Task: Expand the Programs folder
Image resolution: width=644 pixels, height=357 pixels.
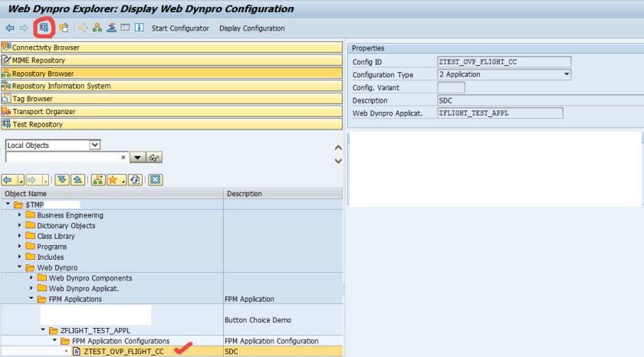Action: pos(19,246)
